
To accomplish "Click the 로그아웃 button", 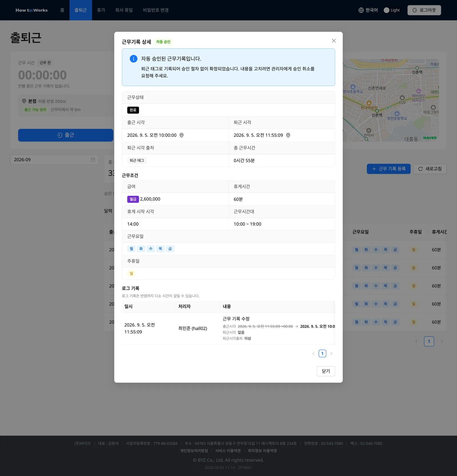I will tap(424, 10).
